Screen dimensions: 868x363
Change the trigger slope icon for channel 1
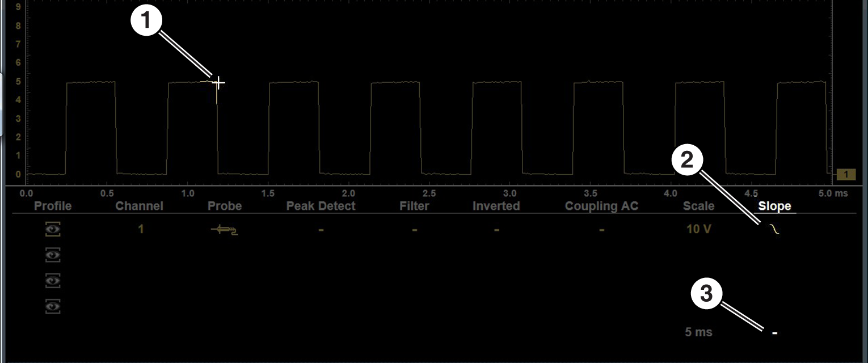(774, 229)
